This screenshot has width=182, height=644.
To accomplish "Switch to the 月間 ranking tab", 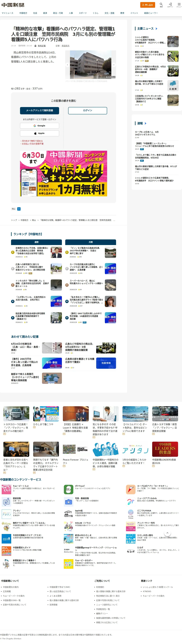I will 90,242.
